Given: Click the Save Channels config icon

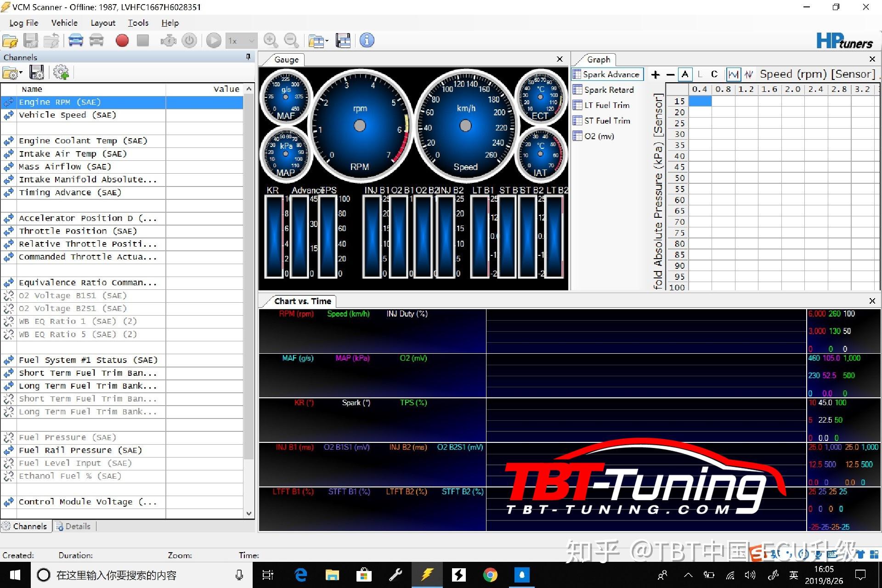Looking at the screenshot, I should tap(36, 73).
